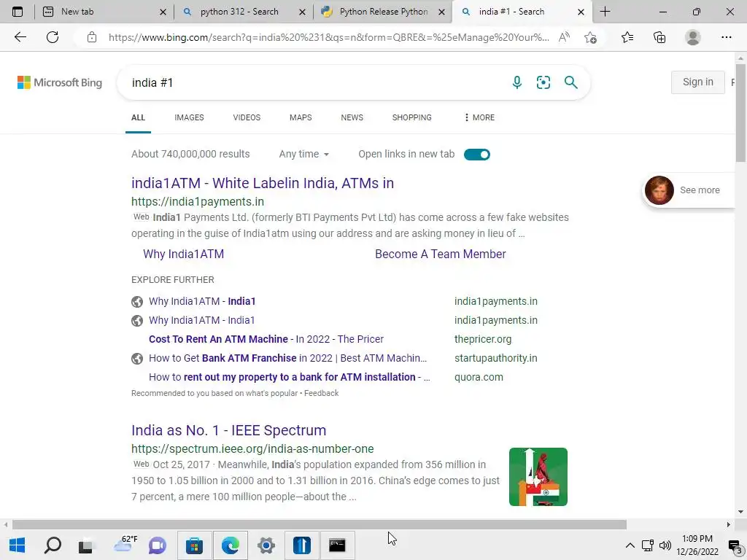747x560 pixels.
Task: Activate the Read aloud icon in the address bar
Action: [564, 37]
